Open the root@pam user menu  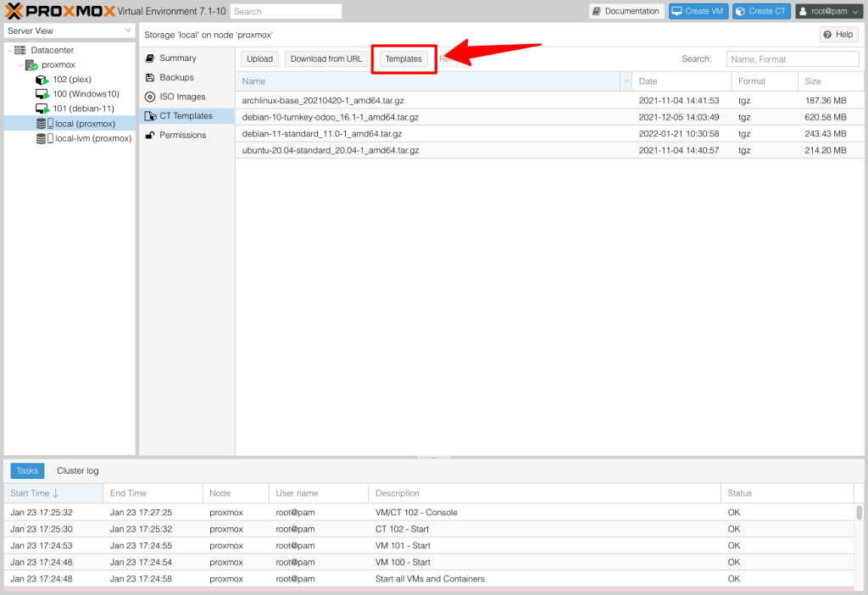[x=829, y=11]
